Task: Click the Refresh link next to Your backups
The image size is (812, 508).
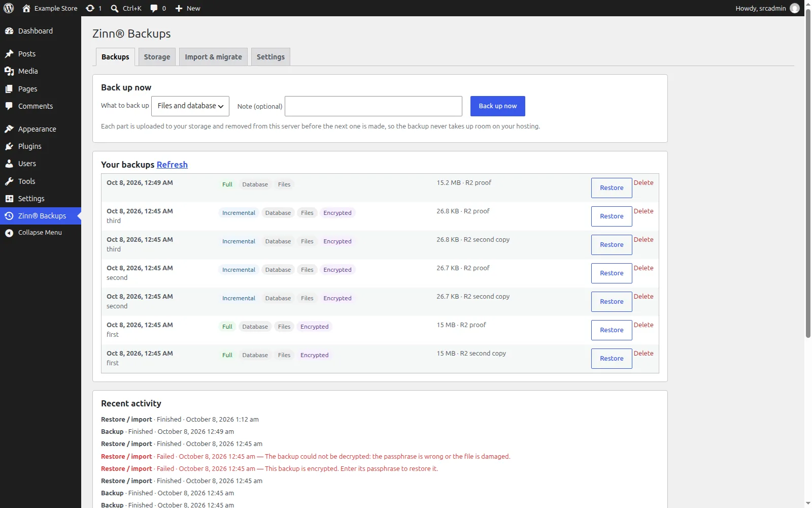Action: pos(172,165)
